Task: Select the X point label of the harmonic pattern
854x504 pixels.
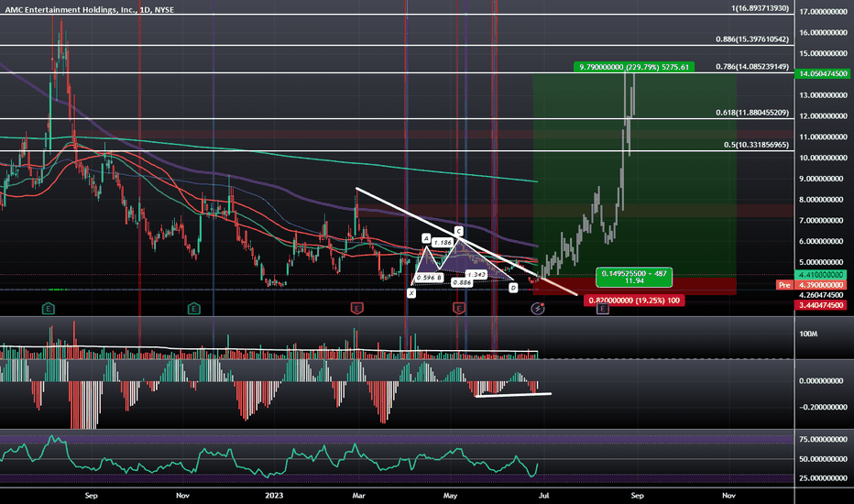Action: point(411,293)
